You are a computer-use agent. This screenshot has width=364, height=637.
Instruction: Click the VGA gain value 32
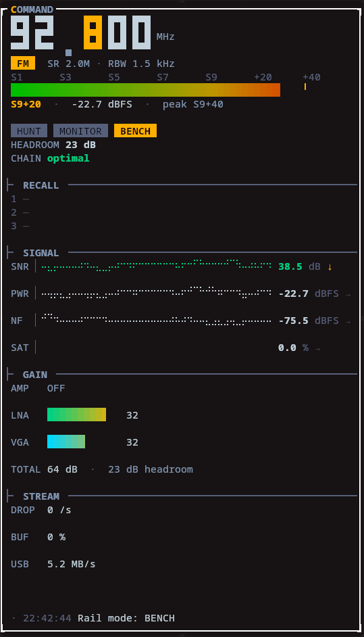(x=132, y=442)
